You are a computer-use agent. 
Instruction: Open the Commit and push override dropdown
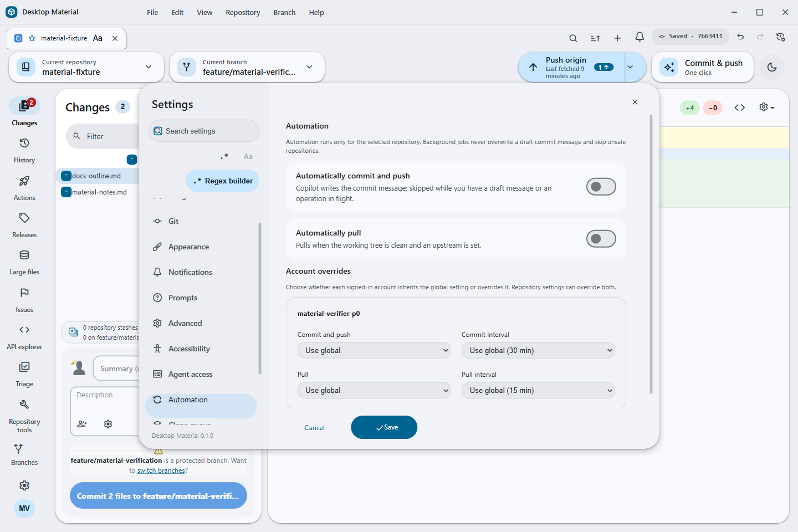click(374, 350)
